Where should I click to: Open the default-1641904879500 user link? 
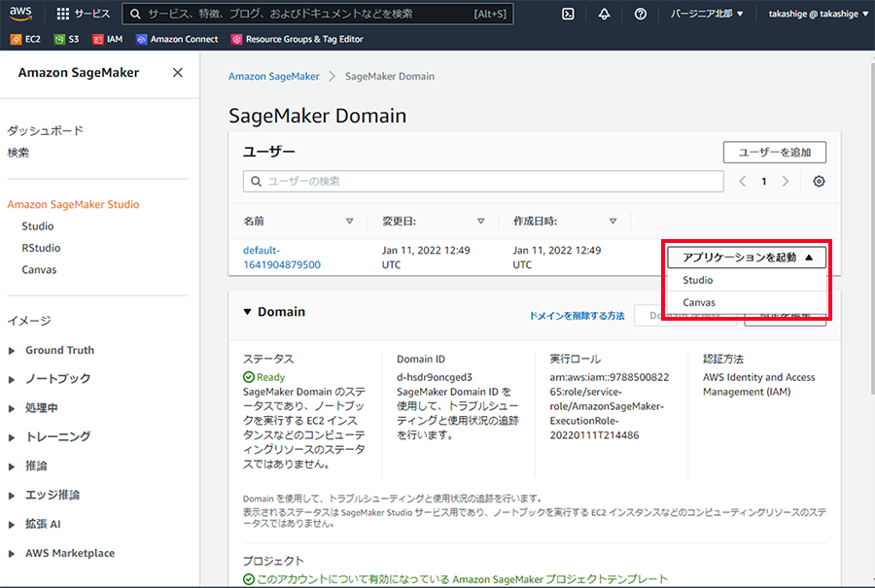(282, 258)
